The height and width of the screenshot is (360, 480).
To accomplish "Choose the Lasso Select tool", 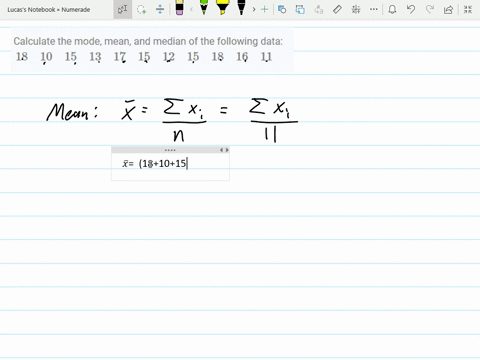I will [x=142, y=9].
